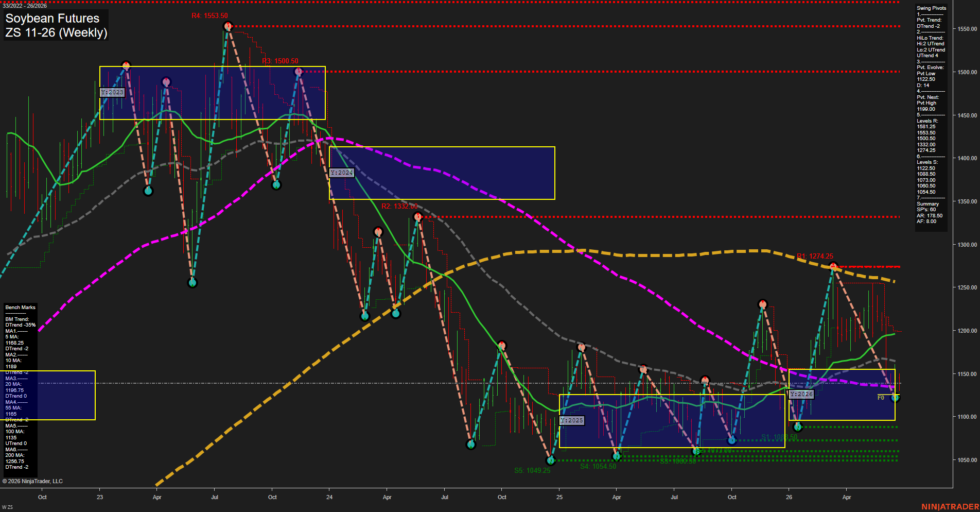Click the Bench Marks panel heading
This screenshot has width=980, height=512.
pyautogui.click(x=21, y=308)
